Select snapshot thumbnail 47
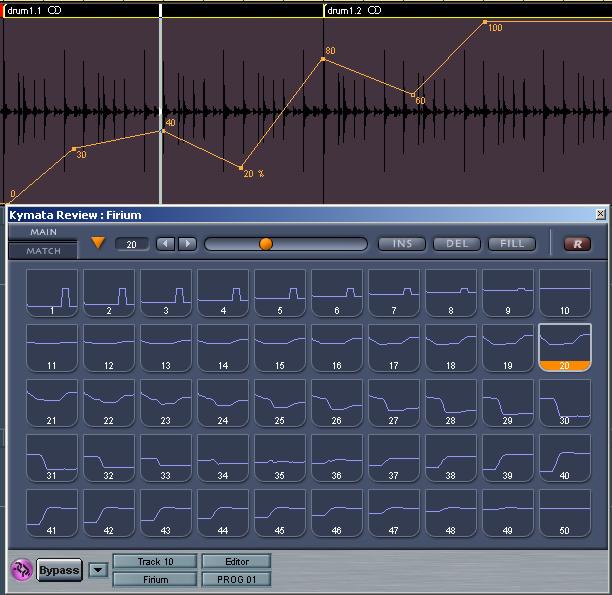 394,513
